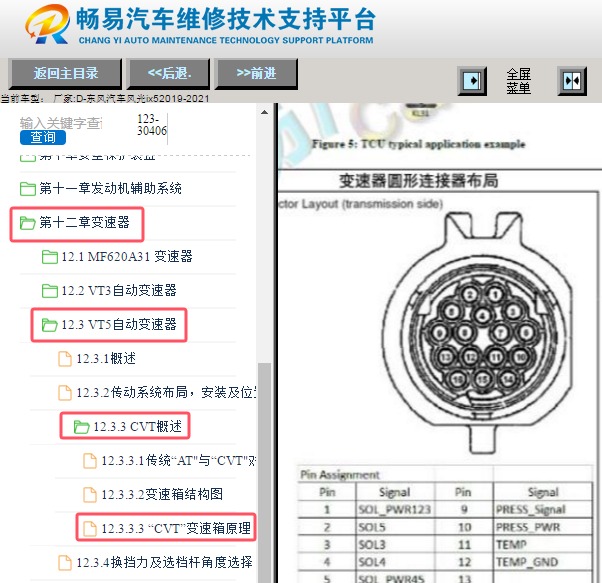Click folder icon beside 第十一章发动机辅助系统
This screenshot has height=583, width=602.
(28, 188)
